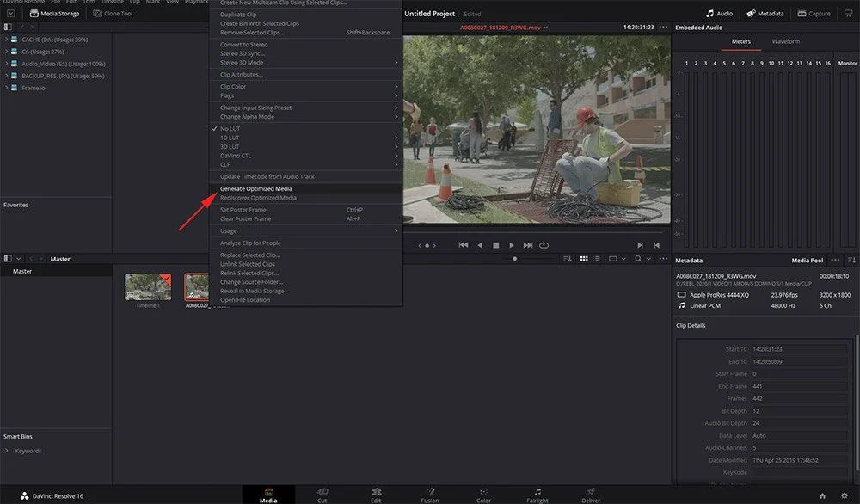Select Generate Optimized Media

click(255, 188)
